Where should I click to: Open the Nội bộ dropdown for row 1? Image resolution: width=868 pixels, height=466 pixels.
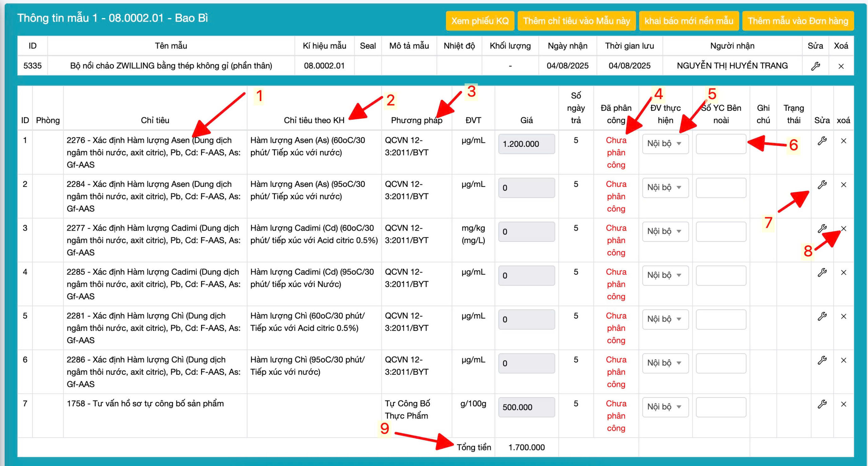click(665, 144)
